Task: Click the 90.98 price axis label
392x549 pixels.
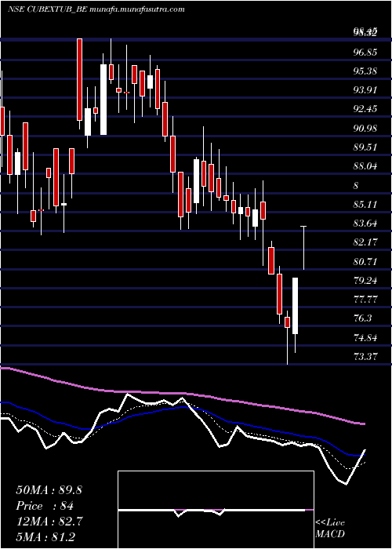Action: pyautogui.click(x=365, y=129)
